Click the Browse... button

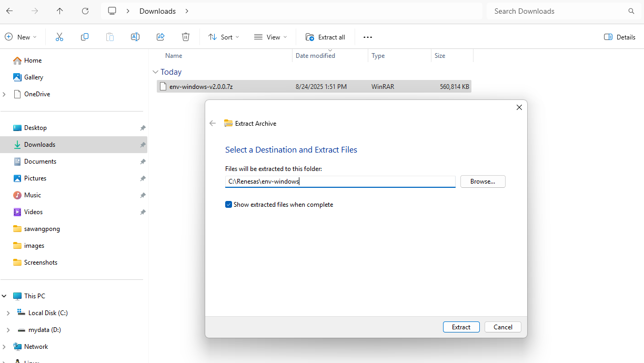[x=482, y=181]
